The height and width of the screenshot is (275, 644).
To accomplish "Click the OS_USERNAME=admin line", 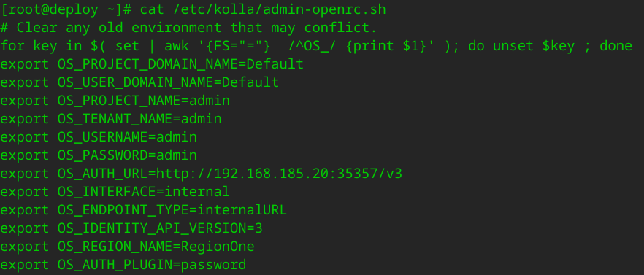I will [x=99, y=137].
